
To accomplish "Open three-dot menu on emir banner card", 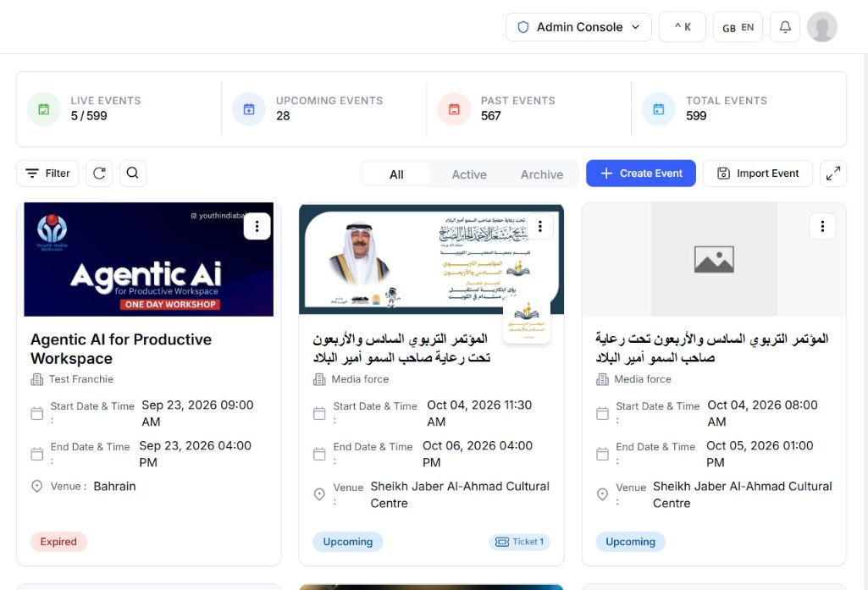I will [x=539, y=226].
